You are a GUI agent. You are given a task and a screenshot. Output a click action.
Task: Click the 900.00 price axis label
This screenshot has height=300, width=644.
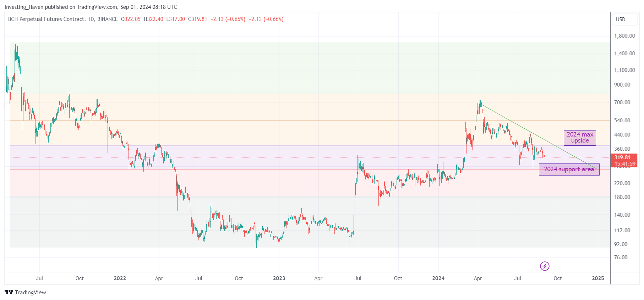(622, 85)
